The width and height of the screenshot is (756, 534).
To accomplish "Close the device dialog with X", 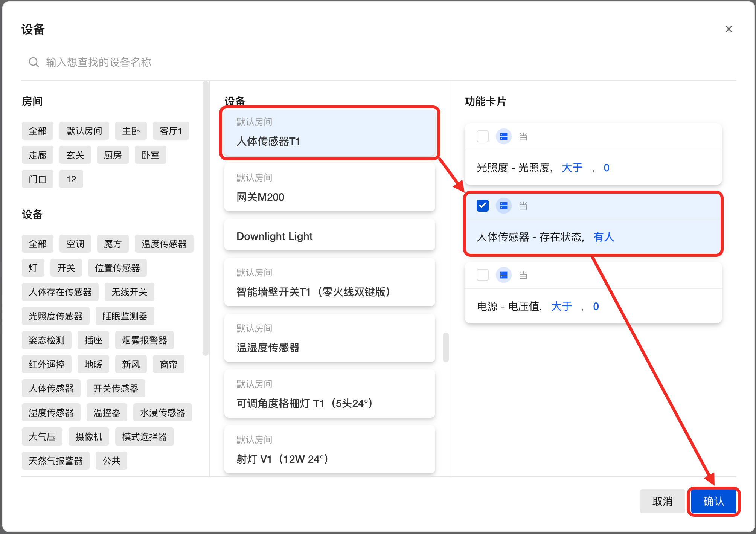I will coord(729,29).
